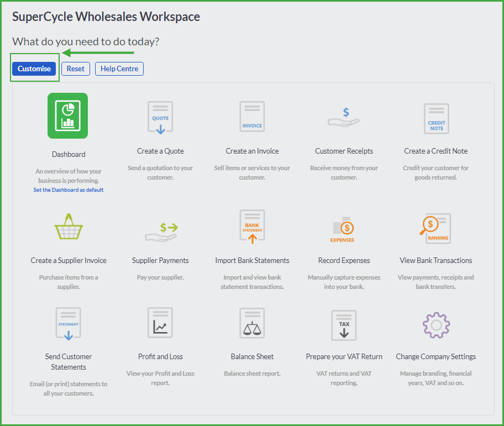Click 'Manage branding, financial years' description
This screenshot has width=504, height=426.
click(436, 378)
